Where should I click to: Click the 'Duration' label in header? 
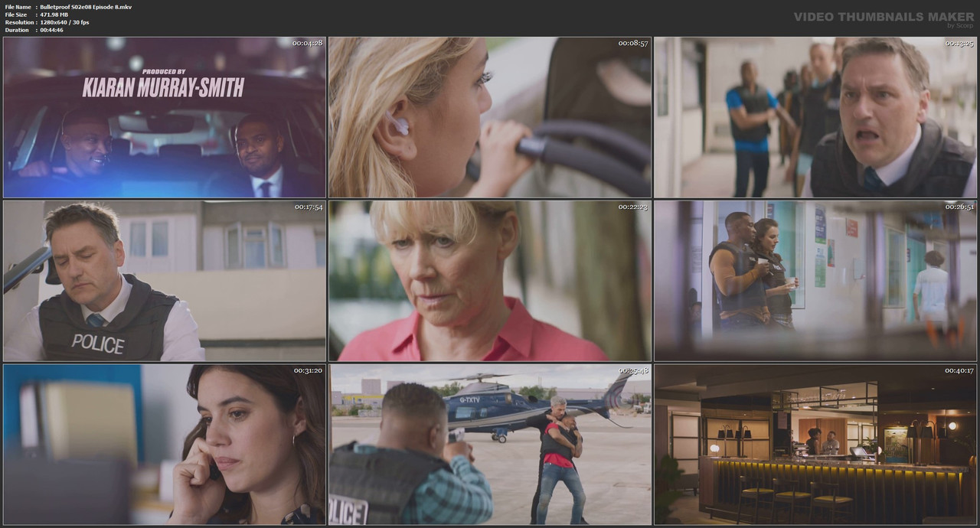17,30
